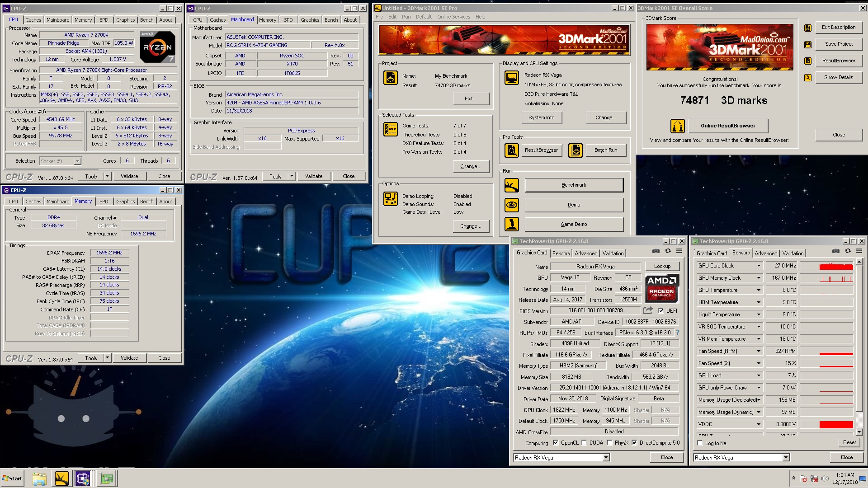868x488 pixels.
Task: Open the hamburger menu in GPU-Z Graphics Card
Action: tap(679, 251)
